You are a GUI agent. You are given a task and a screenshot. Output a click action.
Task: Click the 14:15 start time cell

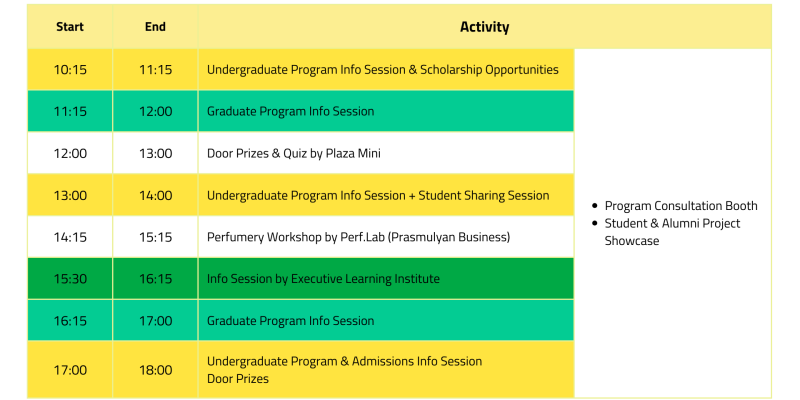tap(70, 237)
